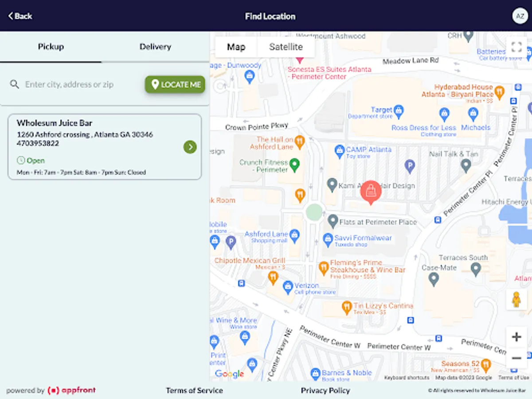Viewport: 532px width, 399px height.
Task: Switch to the Pickup tab
Action: pos(51,47)
